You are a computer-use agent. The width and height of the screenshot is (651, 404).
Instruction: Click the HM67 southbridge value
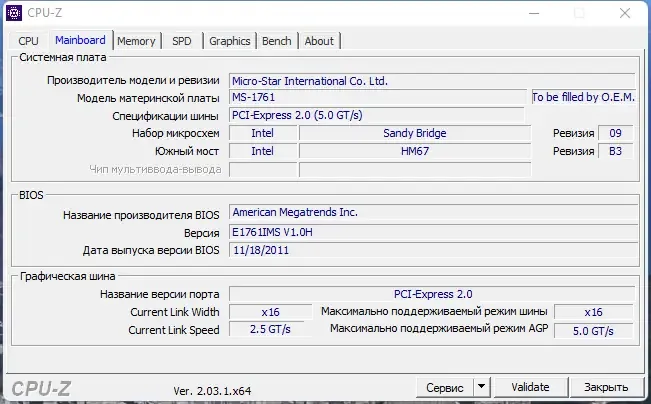coord(415,151)
